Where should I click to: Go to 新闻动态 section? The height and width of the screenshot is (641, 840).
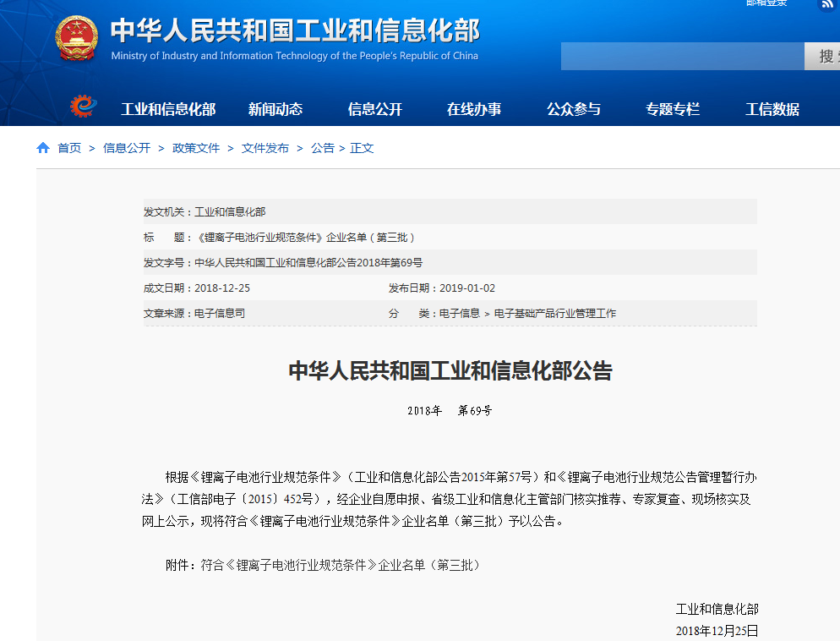tap(275, 109)
